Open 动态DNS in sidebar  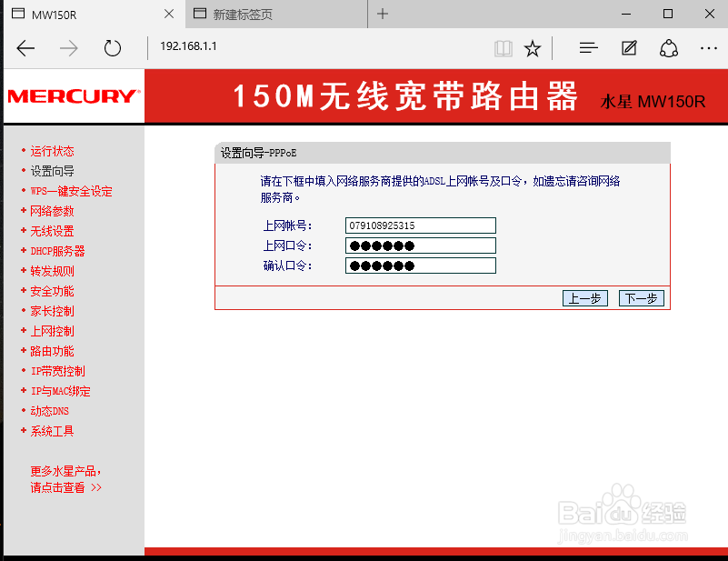click(x=49, y=411)
